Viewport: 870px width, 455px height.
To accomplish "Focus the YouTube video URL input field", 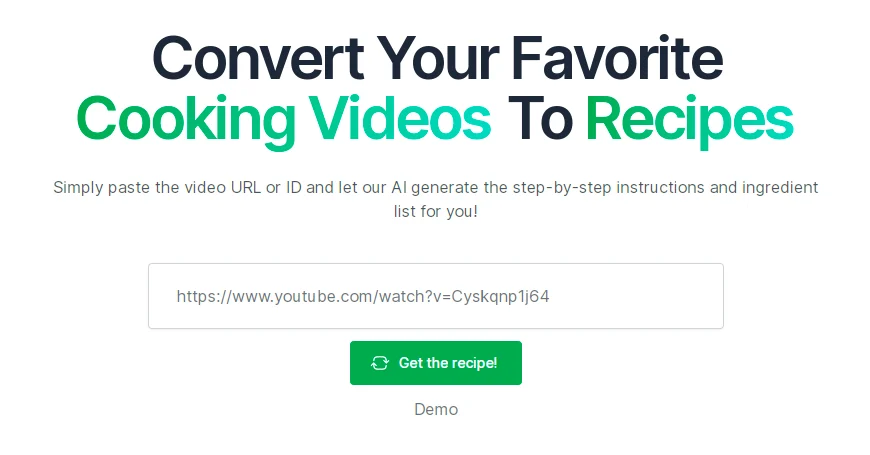I will (436, 296).
